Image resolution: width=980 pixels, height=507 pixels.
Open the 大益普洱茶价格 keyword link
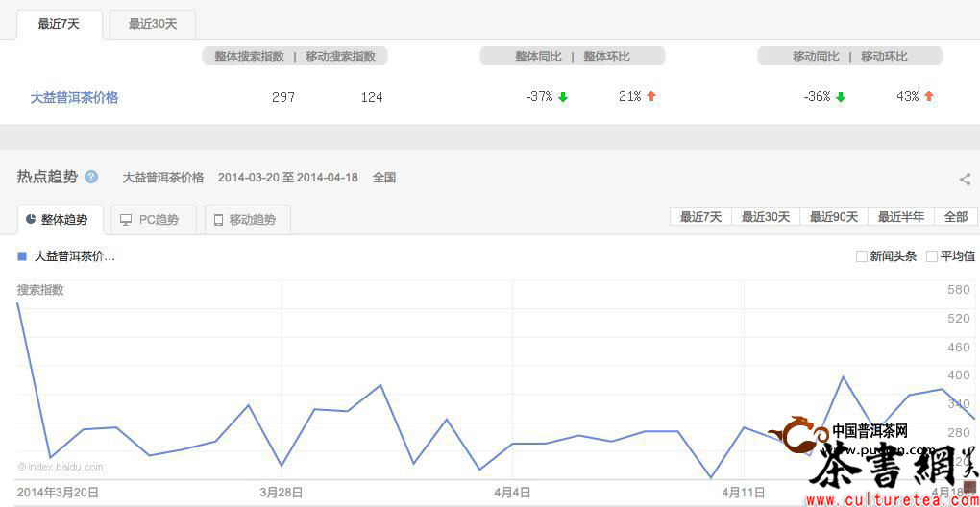[74, 97]
